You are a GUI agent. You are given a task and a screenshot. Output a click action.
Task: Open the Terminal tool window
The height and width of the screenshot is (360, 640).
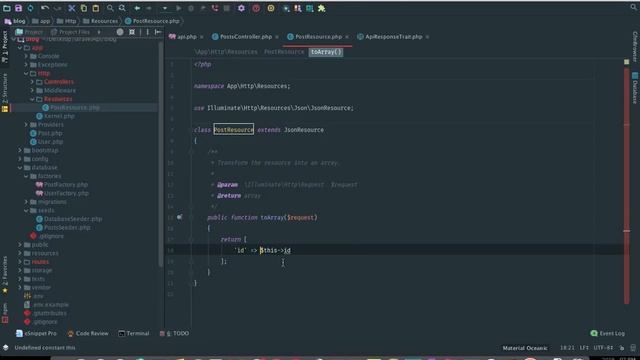pos(133,333)
